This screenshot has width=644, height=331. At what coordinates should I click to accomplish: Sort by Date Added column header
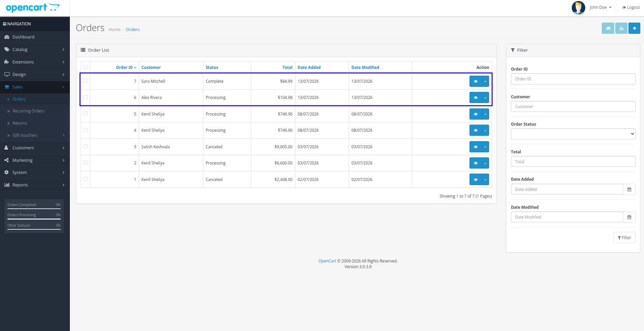(309, 68)
